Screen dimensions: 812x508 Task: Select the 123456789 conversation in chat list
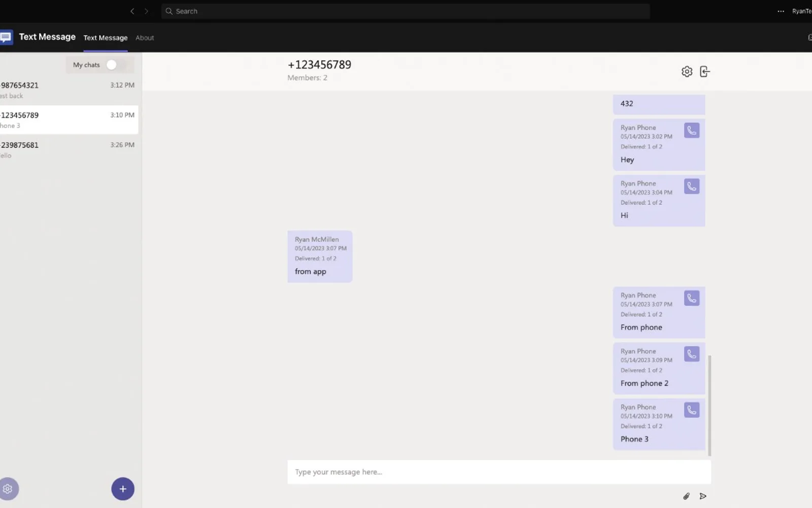pos(69,120)
